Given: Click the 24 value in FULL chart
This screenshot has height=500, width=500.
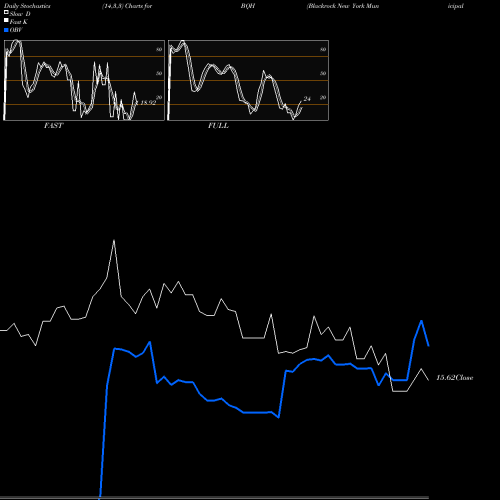Looking at the screenshot, I should (307, 99).
